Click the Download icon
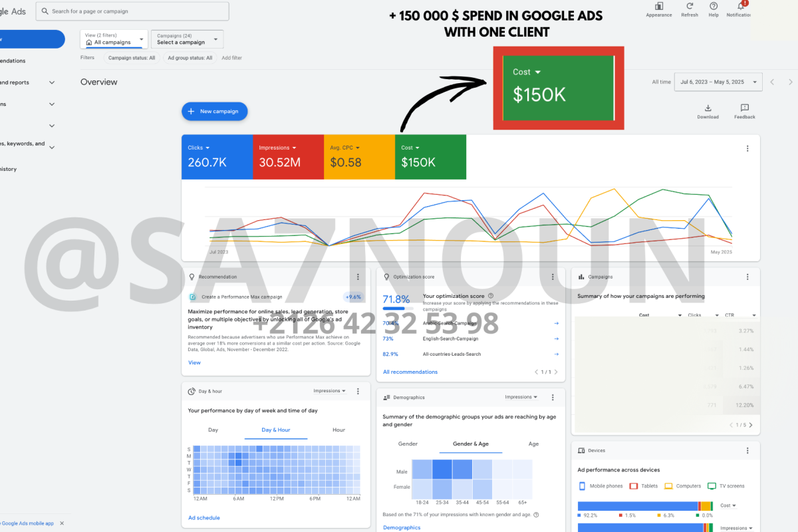This screenshot has height=532, width=798. click(708, 108)
